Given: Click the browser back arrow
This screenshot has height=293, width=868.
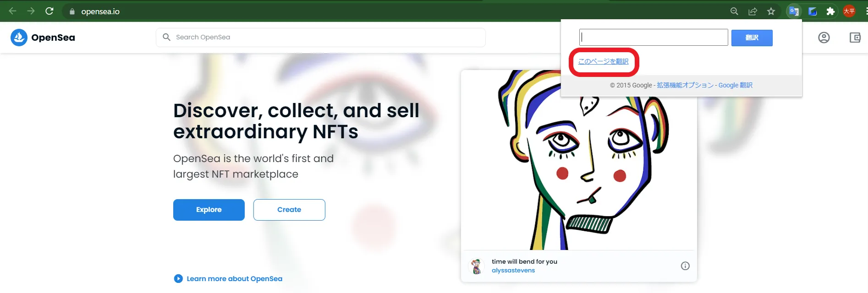Looking at the screenshot, I should [x=13, y=11].
